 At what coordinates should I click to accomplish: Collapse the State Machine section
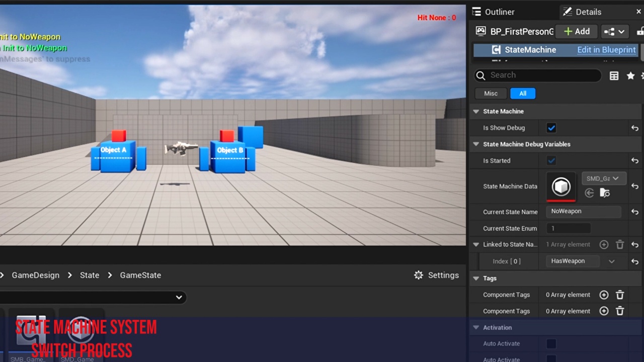pos(476,112)
